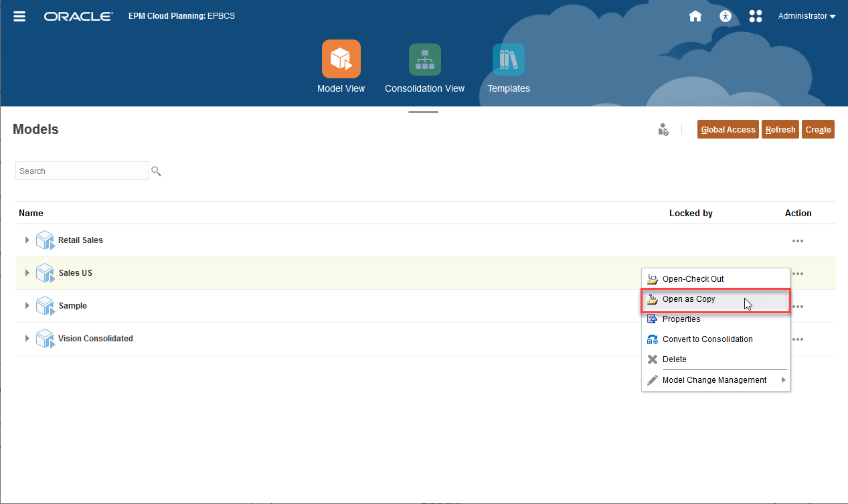
Task: Open action menu for Retail Sales
Action: click(x=798, y=240)
